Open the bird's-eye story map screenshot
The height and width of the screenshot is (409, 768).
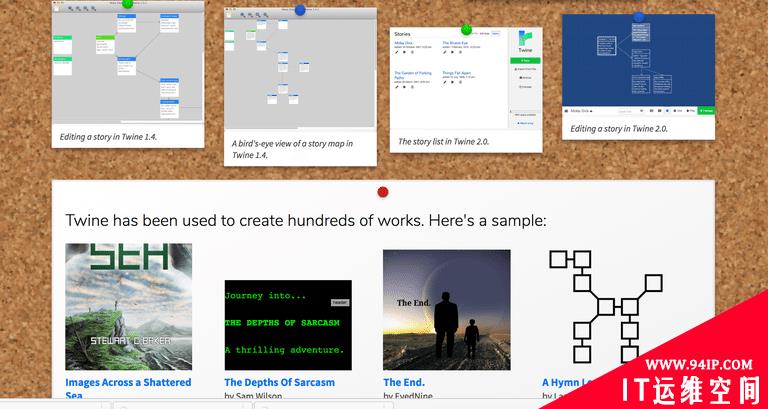[300, 69]
